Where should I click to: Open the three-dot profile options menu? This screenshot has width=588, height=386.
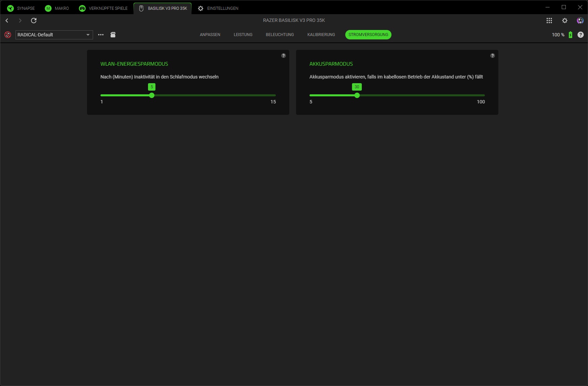(101, 35)
